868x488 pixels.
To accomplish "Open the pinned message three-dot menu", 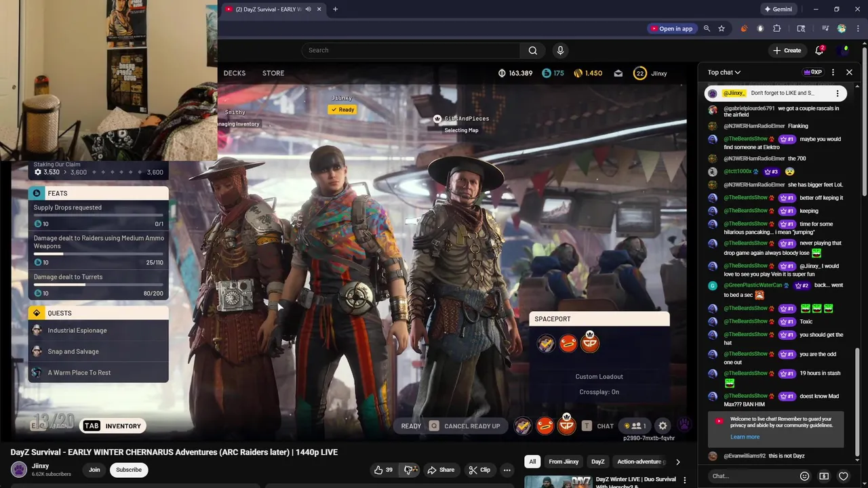I will tap(837, 94).
